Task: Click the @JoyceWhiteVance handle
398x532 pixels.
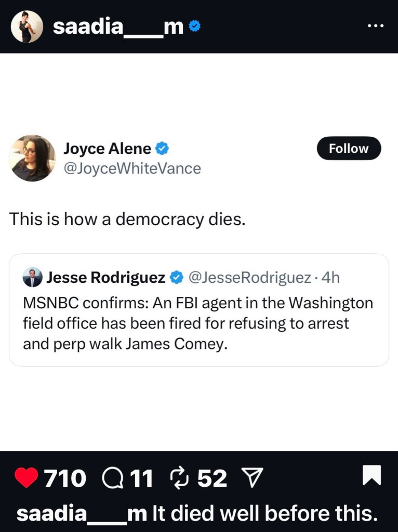Action: (x=132, y=168)
